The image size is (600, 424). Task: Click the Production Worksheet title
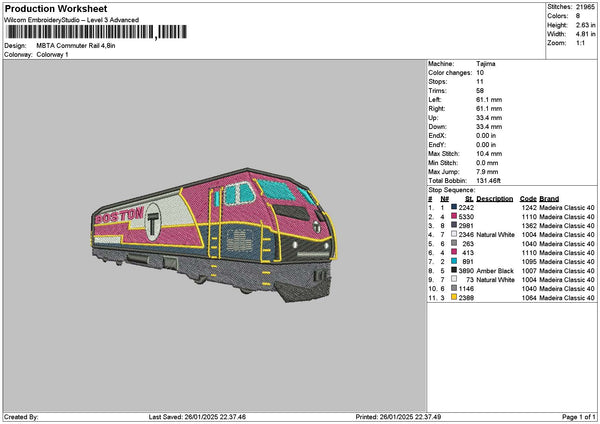coord(49,8)
